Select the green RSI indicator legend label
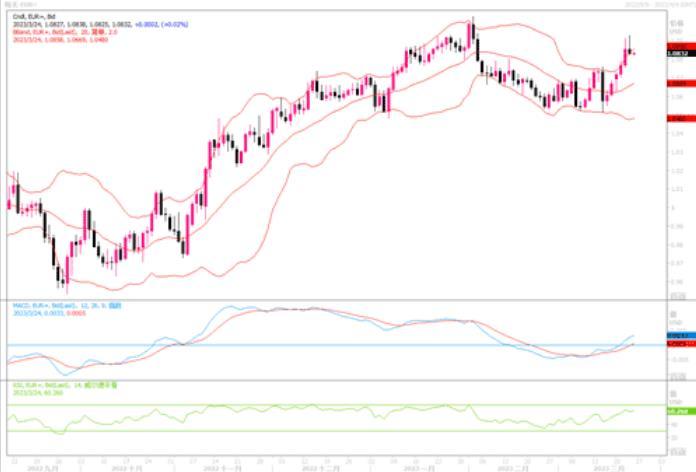 click(x=60, y=384)
